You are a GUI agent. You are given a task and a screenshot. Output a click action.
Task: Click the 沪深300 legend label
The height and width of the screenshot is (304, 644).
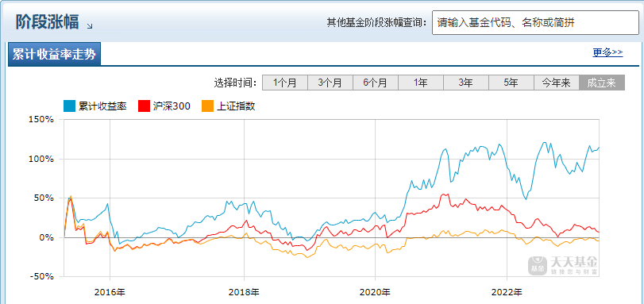pos(172,107)
